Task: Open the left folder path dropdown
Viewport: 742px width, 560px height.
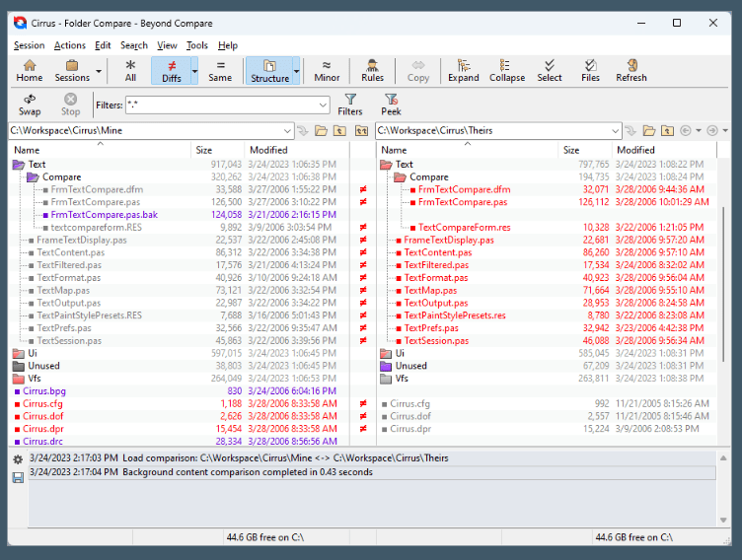Action: pyautogui.click(x=287, y=130)
